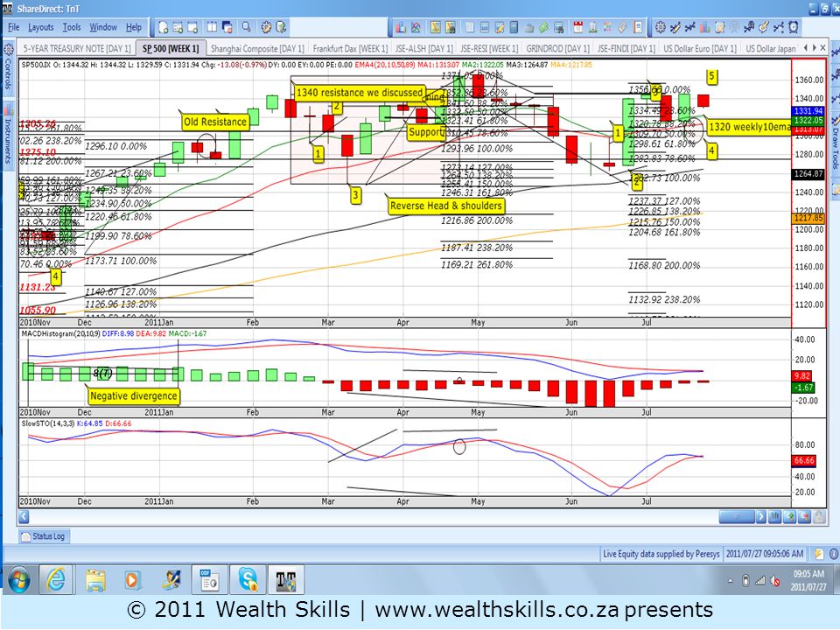Viewport: 840px width, 630px height.
Task: Click the orange notebook toolbar icon
Action: [x=638, y=27]
